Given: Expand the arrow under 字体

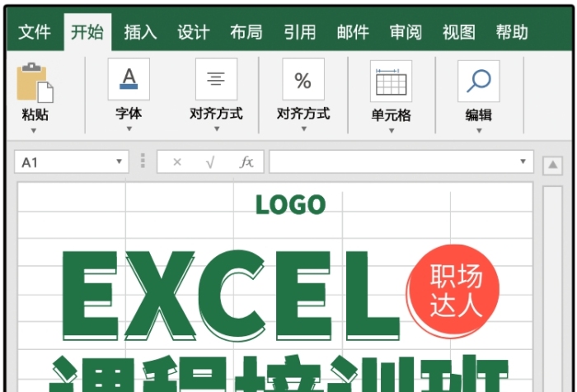Looking at the screenshot, I should click(129, 128).
